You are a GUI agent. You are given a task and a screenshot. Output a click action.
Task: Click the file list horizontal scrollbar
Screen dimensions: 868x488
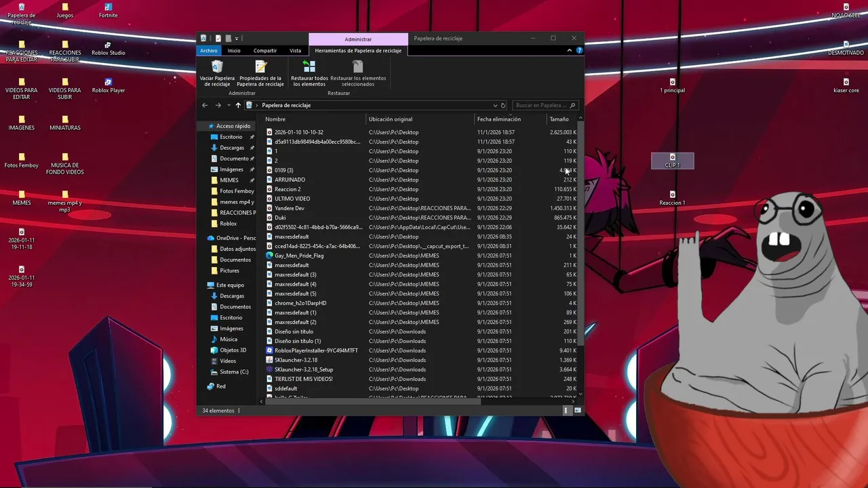pyautogui.click(x=373, y=401)
